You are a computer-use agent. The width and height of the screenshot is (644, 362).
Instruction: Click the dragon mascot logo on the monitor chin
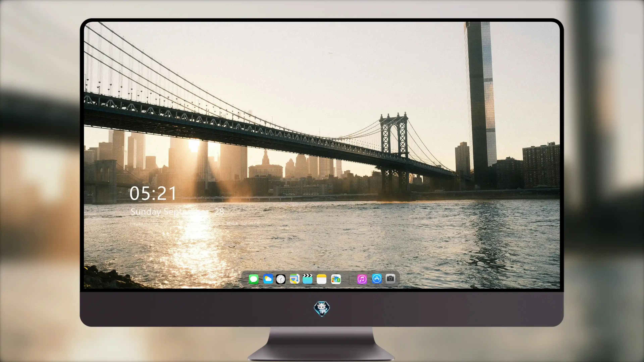322,309
